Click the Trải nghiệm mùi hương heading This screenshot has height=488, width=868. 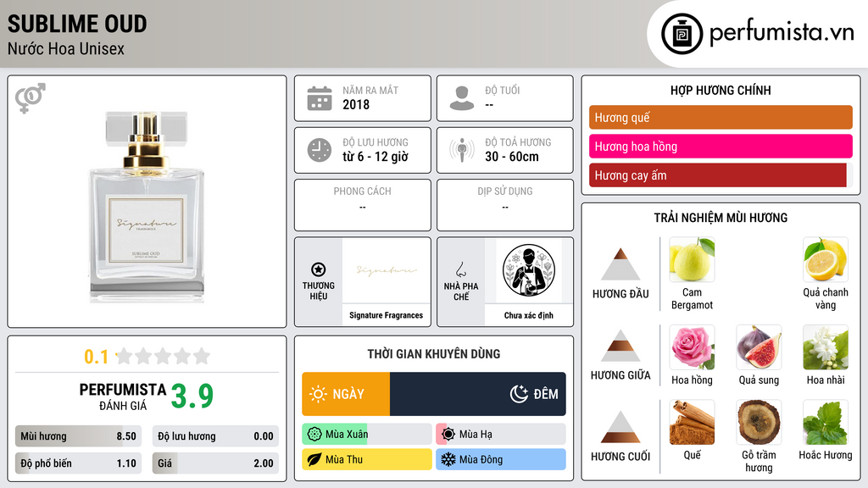(721, 218)
